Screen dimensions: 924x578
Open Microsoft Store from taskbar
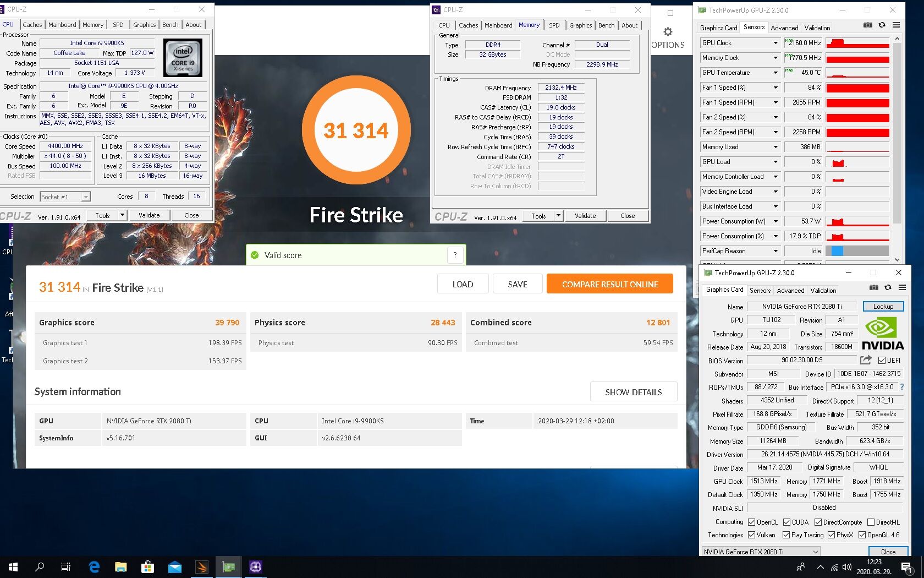[x=147, y=567]
